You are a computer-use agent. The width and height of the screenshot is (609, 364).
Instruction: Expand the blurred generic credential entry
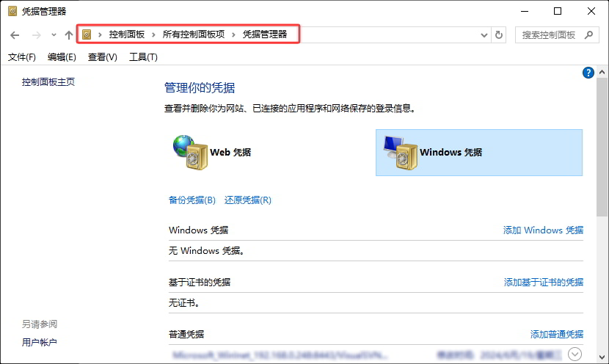[575, 354]
